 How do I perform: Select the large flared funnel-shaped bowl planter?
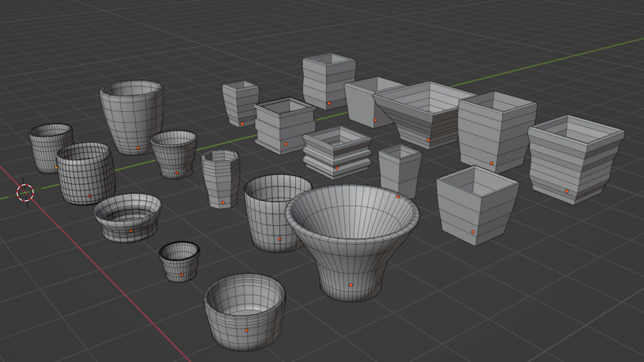point(352,243)
